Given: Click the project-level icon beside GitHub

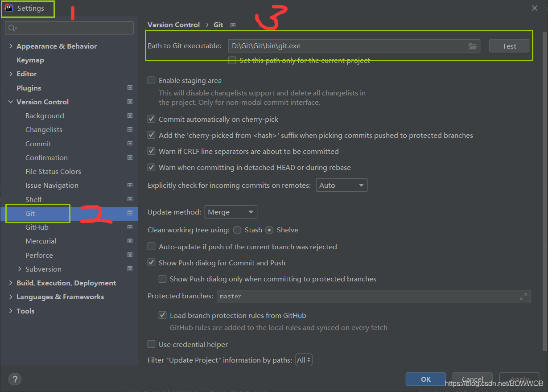Looking at the screenshot, I should tap(130, 227).
